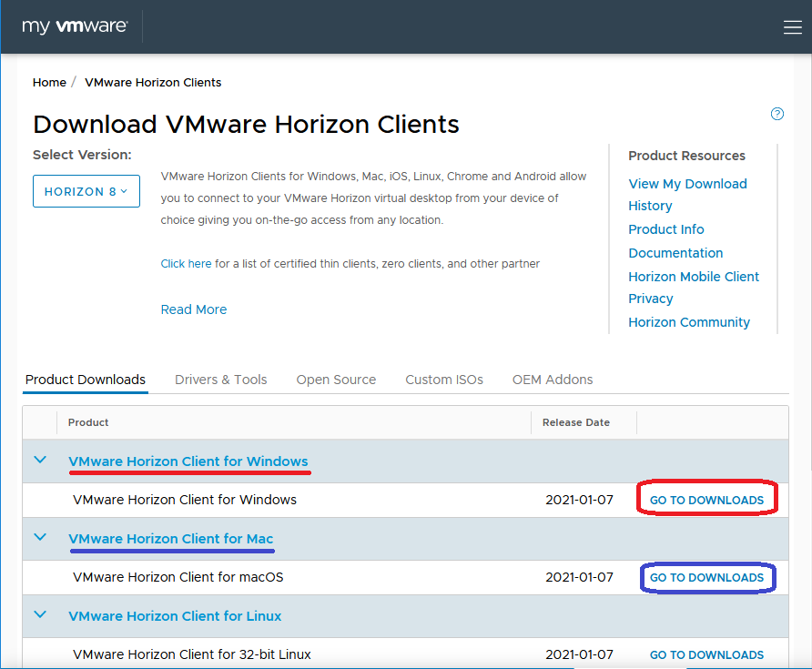Select the VMware Horizon Client for macOS row text
Screen dimensions: 812x669
[x=178, y=577]
